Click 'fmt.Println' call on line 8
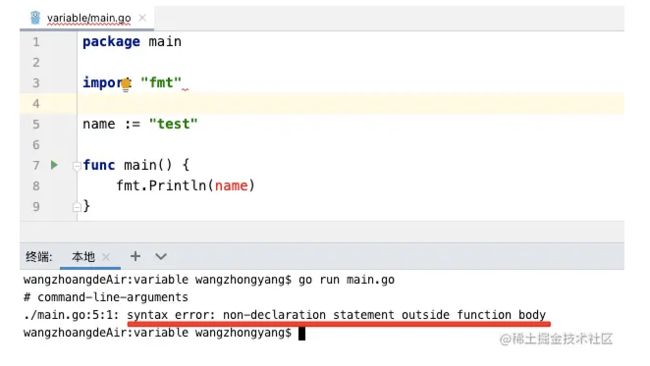Image resolution: width=650 pixels, height=366 pixels. 161,186
